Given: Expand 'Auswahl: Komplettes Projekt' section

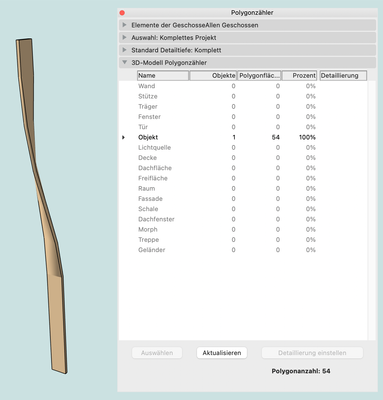Looking at the screenshot, I should [124, 37].
